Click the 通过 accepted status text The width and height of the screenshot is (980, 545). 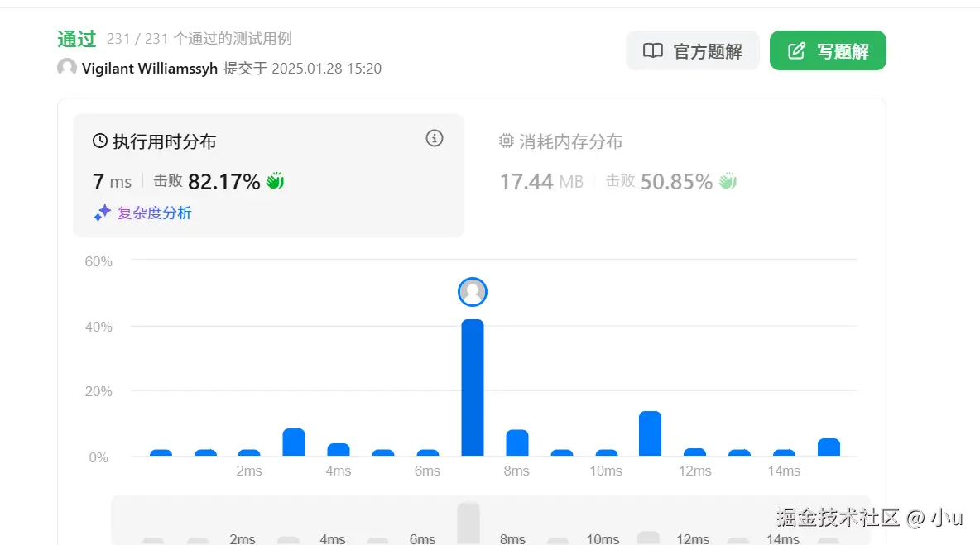coord(76,39)
